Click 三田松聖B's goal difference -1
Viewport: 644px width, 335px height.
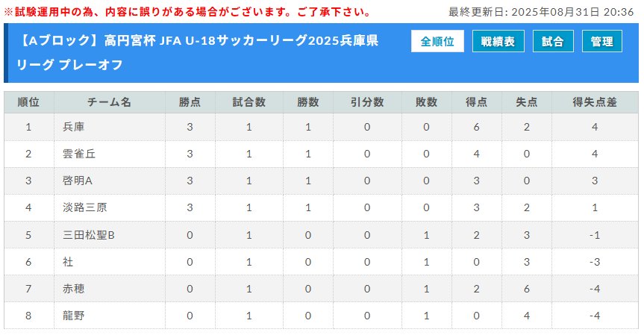(x=595, y=235)
